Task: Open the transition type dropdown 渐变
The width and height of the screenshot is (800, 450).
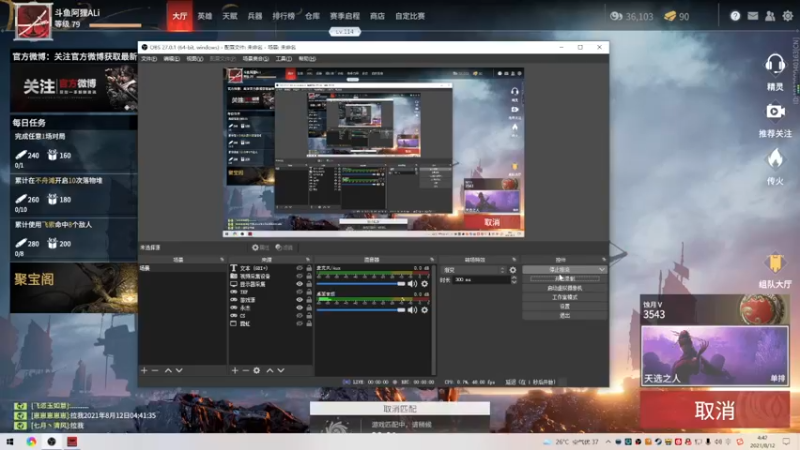Action: tap(473, 270)
